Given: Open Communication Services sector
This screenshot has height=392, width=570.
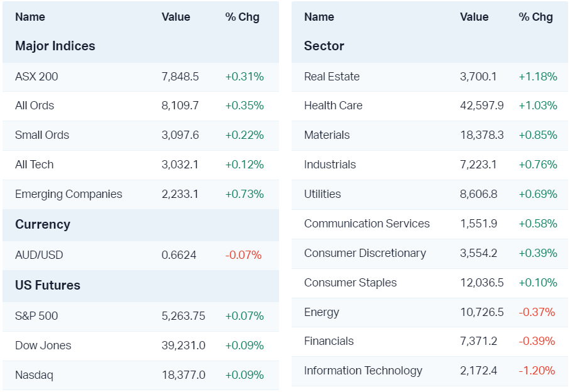Looking at the screenshot, I should pyautogui.click(x=367, y=224).
